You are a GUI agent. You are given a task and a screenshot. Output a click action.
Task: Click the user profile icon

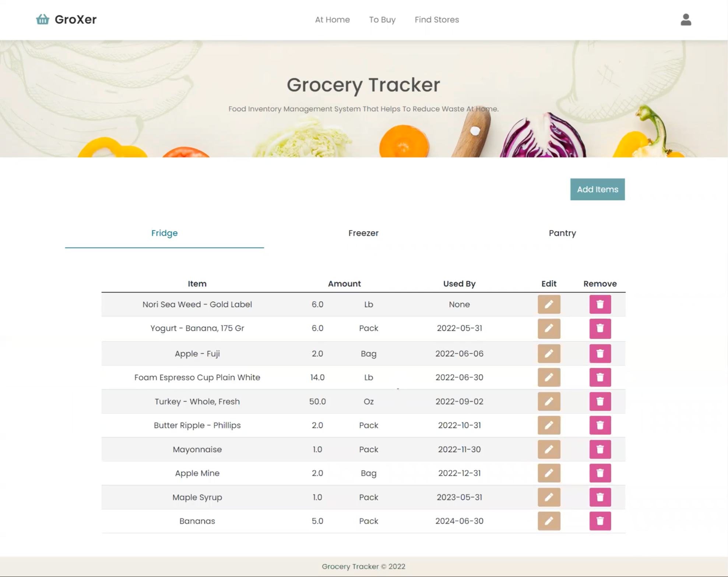click(x=685, y=20)
